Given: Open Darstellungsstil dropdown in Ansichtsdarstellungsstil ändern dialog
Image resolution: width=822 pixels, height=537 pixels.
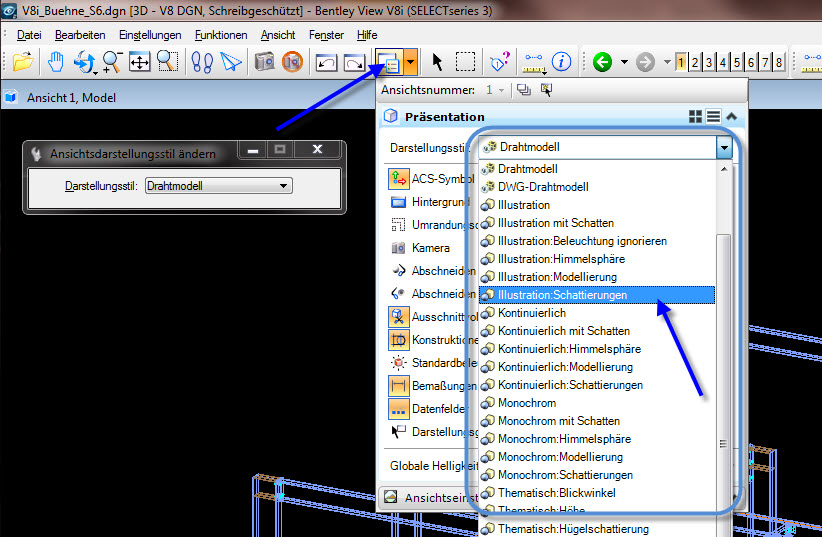Looking at the screenshot, I should point(283,186).
